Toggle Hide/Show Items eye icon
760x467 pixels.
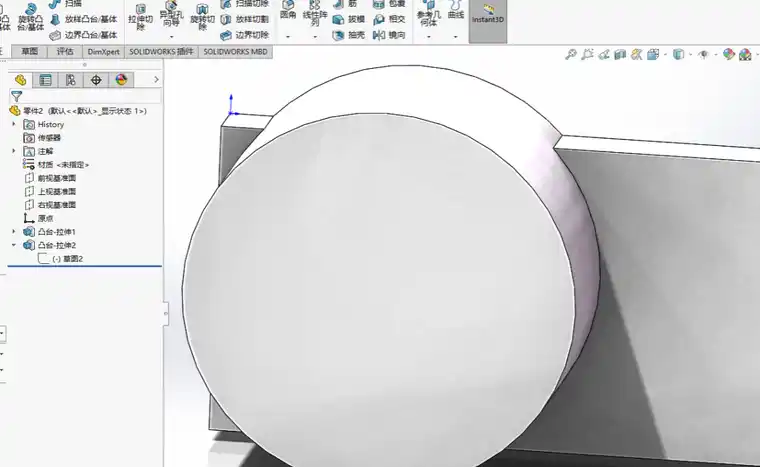point(703,54)
